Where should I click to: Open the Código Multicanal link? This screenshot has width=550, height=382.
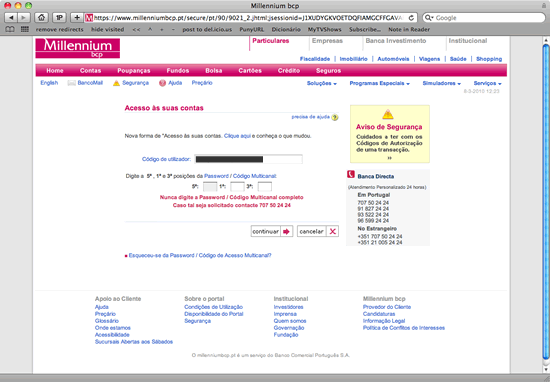click(x=254, y=176)
